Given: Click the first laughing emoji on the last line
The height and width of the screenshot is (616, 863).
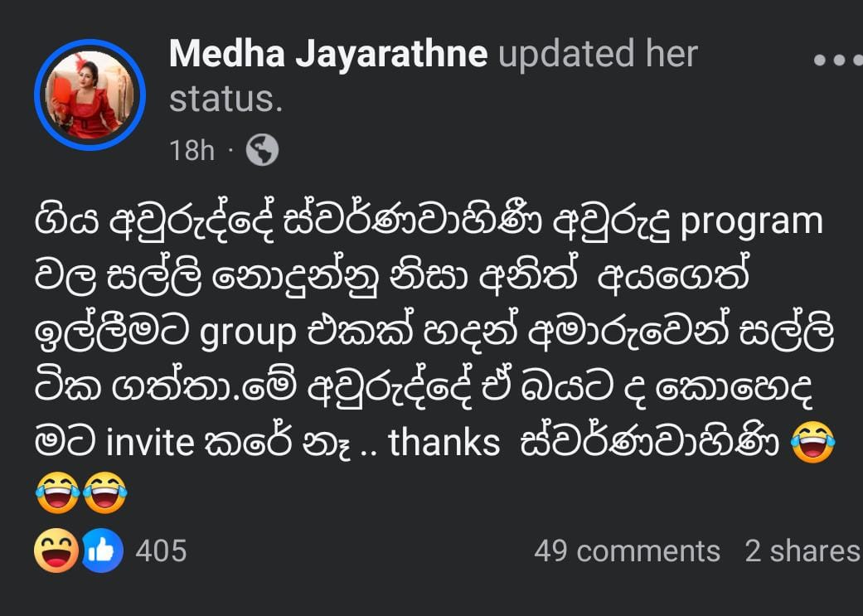Looking at the screenshot, I should (x=58, y=492).
